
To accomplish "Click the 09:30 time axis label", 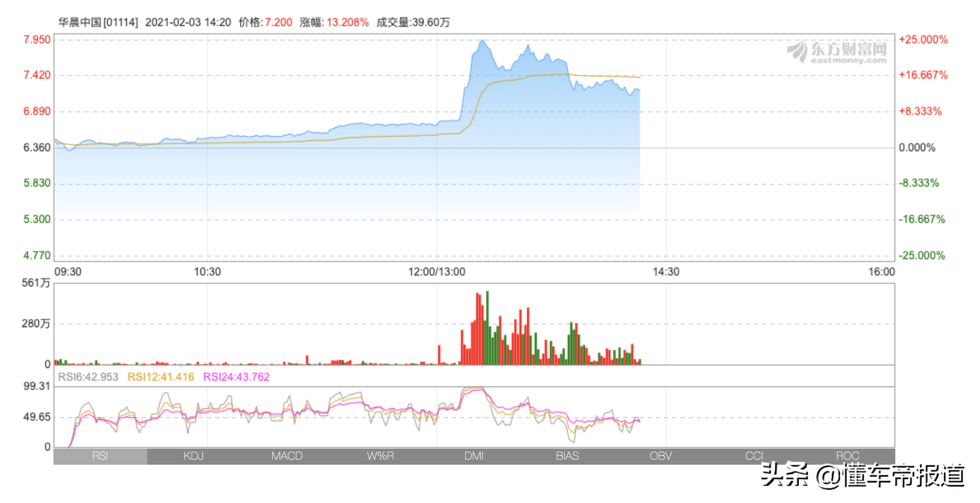I will point(68,272).
